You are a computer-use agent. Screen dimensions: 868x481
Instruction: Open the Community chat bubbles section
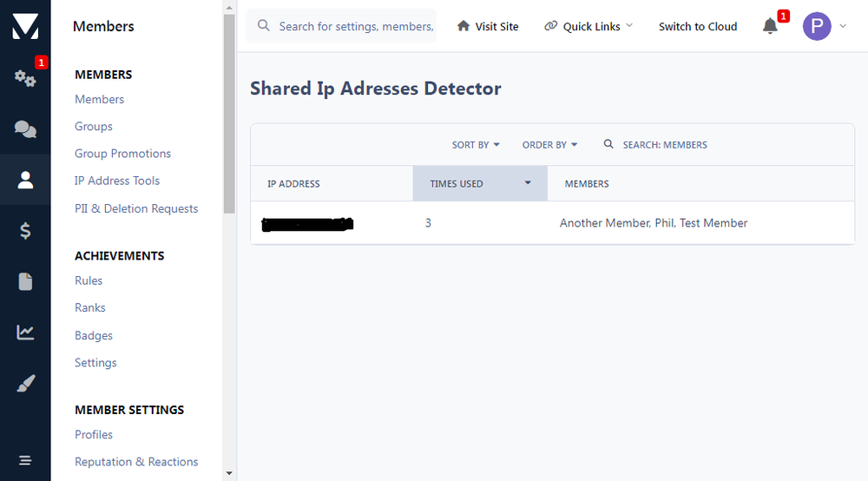coord(25,129)
